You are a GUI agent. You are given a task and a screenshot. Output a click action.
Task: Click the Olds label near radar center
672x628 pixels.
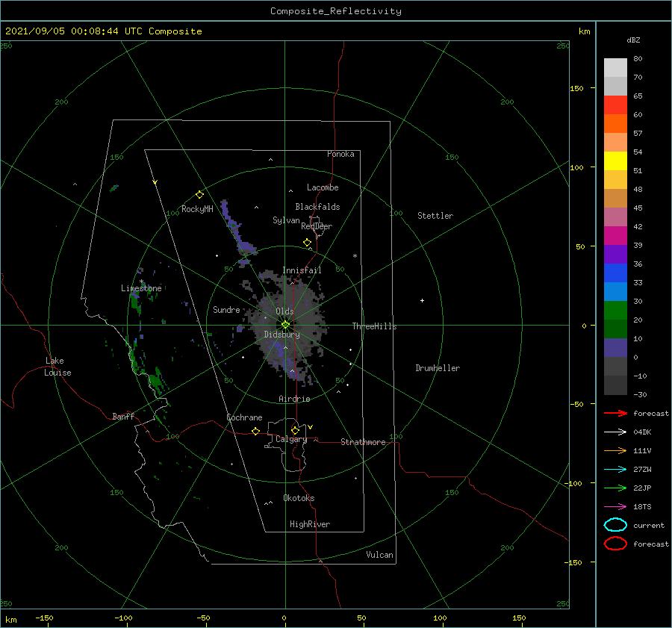pos(284,311)
